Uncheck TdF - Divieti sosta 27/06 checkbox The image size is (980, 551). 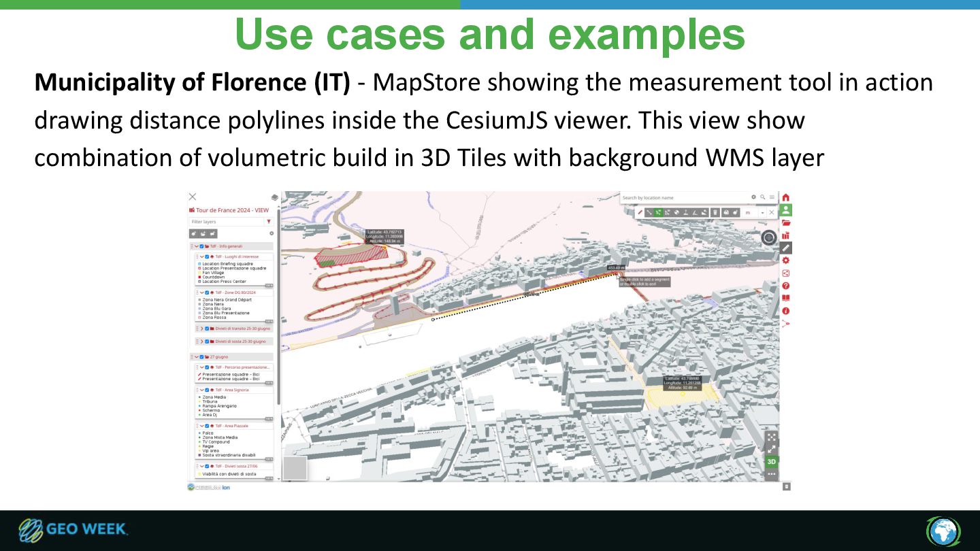coord(207,466)
